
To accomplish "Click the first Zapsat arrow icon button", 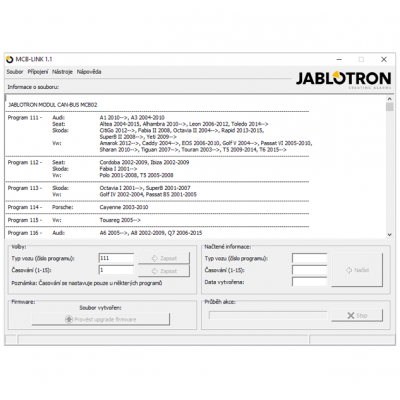I will 164,258.
